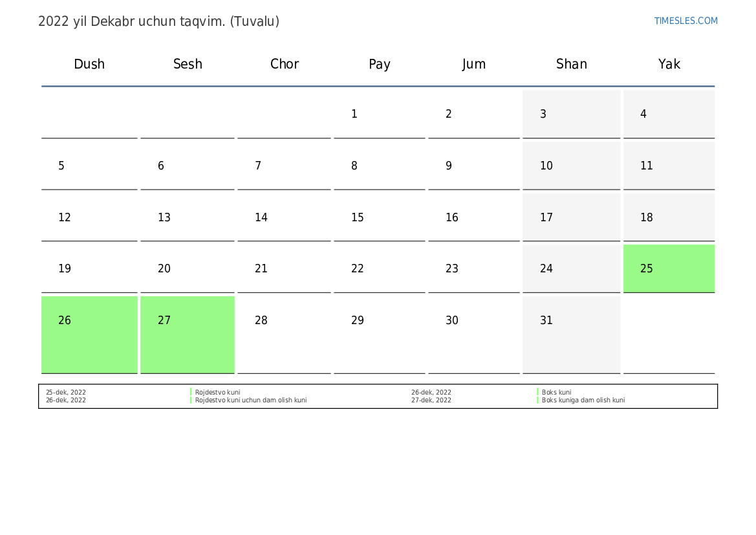Screen dimensions: 756x535
Task: Click the green swatch beside Boks kuni
Action: point(537,392)
